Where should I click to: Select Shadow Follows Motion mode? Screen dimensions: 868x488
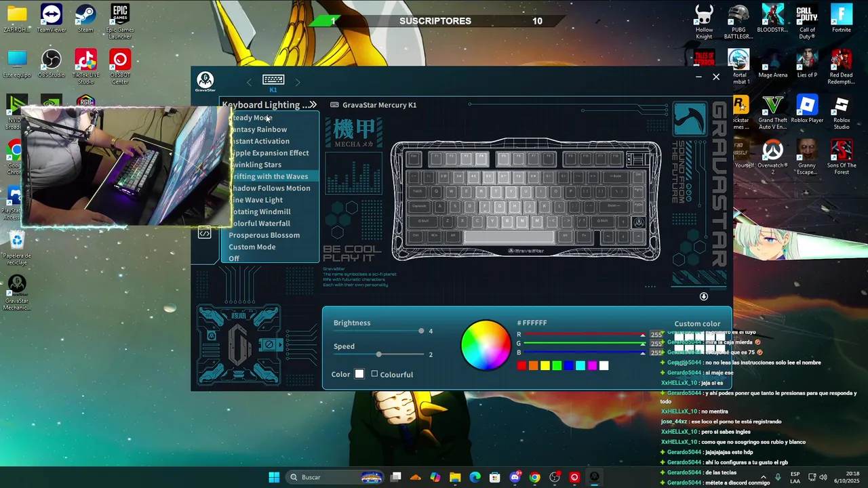coord(270,188)
